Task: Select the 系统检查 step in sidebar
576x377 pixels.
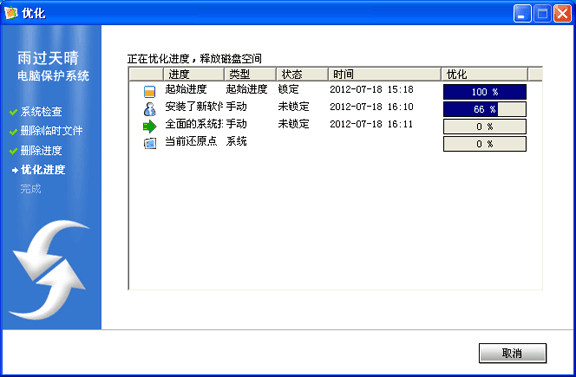Action: 41,112
